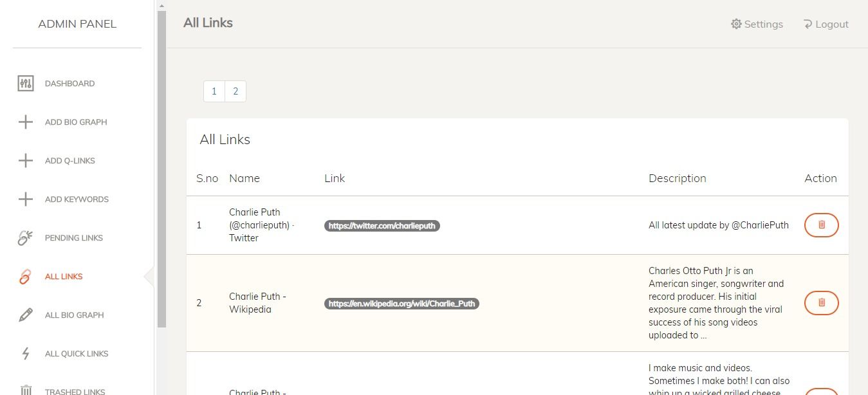868x395 pixels.
Task: Click the Admin Panel title
Action: point(77,24)
